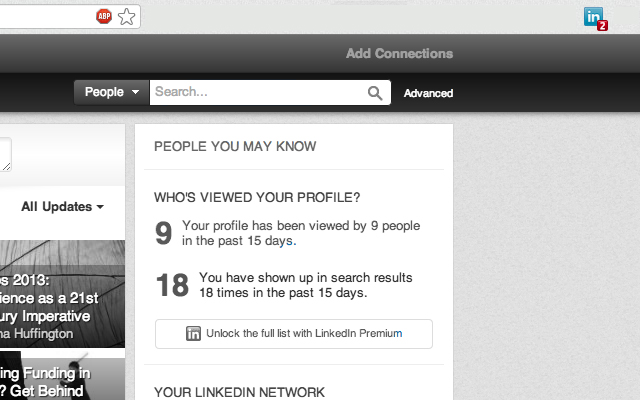The image size is (640, 400).
Task: Open 'Your profile has been viewed' text link
Action: pos(301,233)
